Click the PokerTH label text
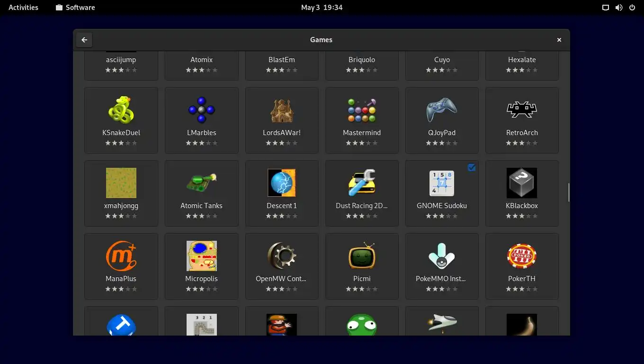The image size is (644, 364). coord(522,279)
